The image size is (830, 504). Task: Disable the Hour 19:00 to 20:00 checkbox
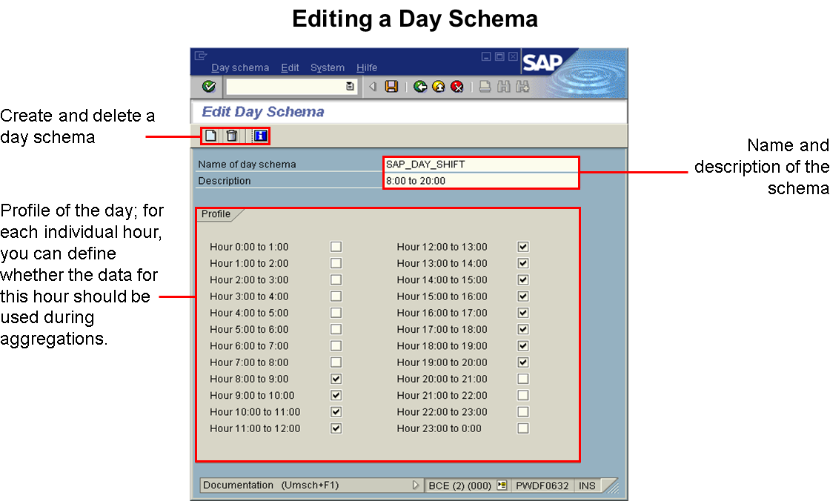pos(523,362)
